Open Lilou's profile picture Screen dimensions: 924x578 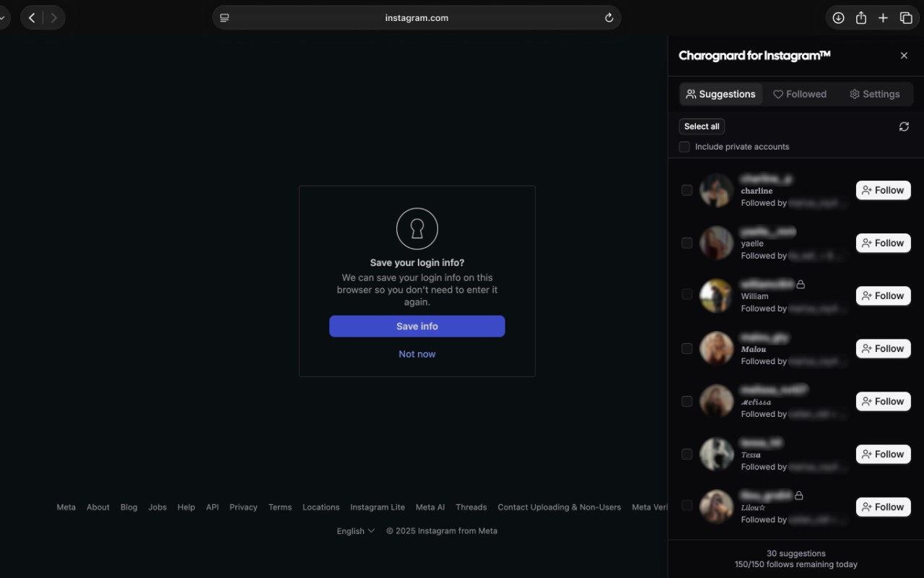(717, 506)
